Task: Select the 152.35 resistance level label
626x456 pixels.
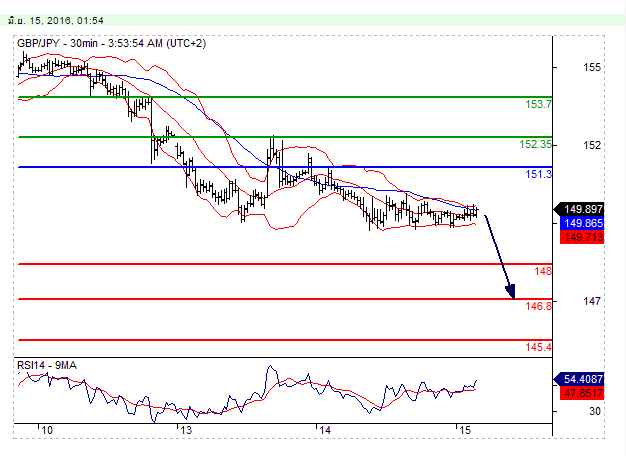Action: [x=535, y=144]
